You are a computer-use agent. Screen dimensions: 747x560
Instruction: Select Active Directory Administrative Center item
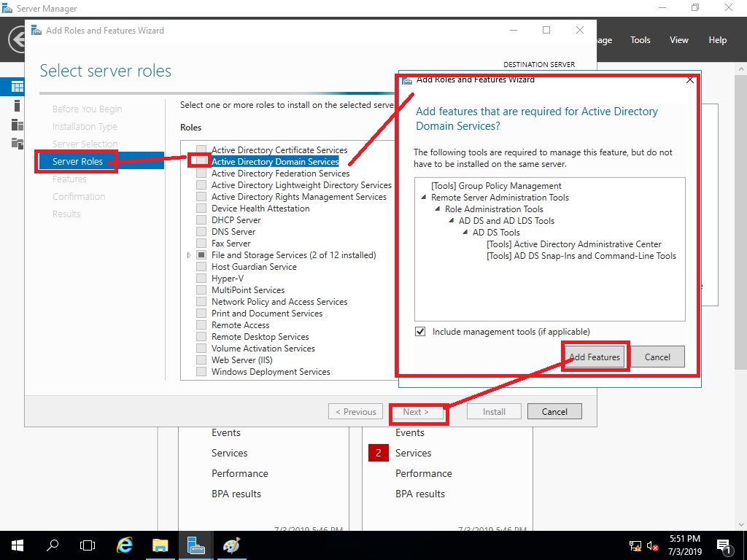573,244
